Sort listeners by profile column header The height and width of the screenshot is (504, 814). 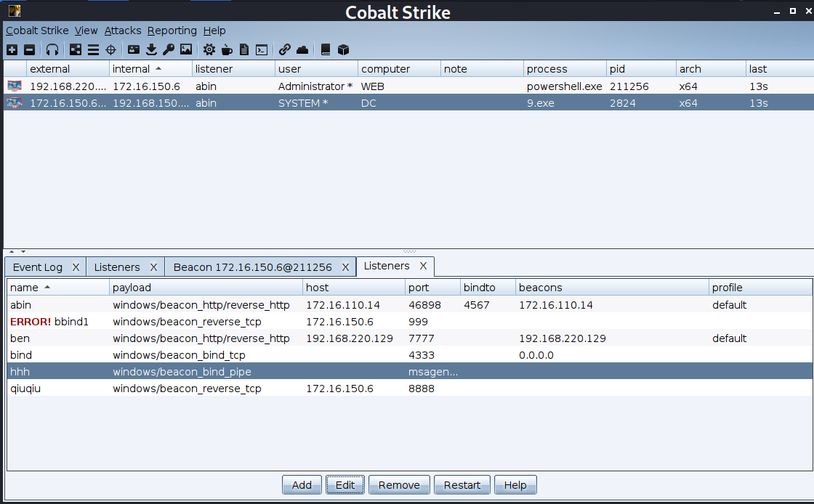tap(760, 288)
